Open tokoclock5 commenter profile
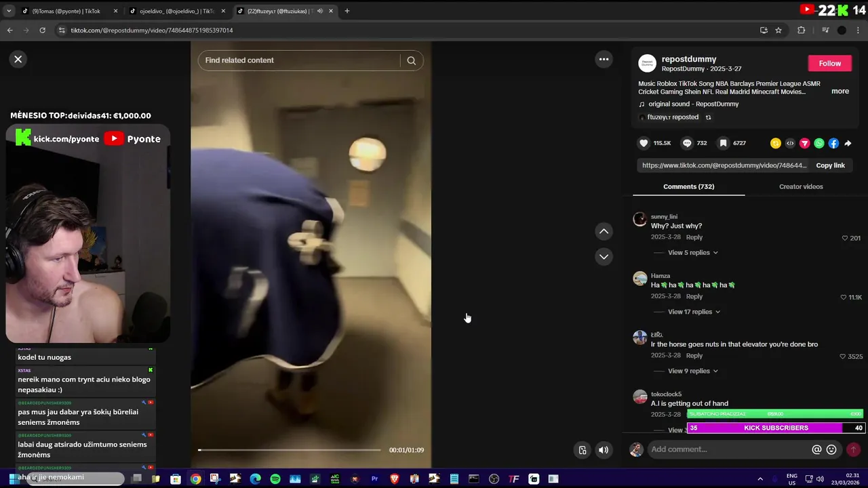This screenshot has height=488, width=868. (x=666, y=394)
